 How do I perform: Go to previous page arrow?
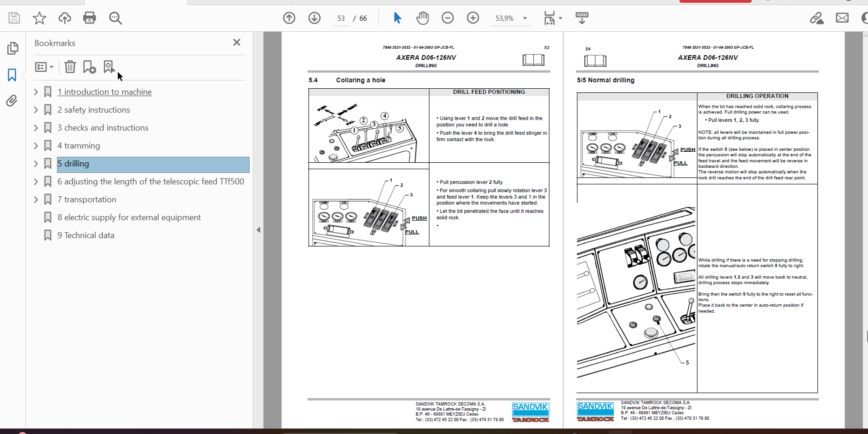[x=289, y=18]
